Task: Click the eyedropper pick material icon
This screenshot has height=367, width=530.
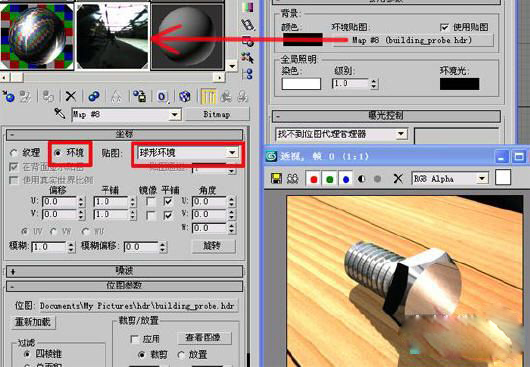Action: tap(60, 114)
